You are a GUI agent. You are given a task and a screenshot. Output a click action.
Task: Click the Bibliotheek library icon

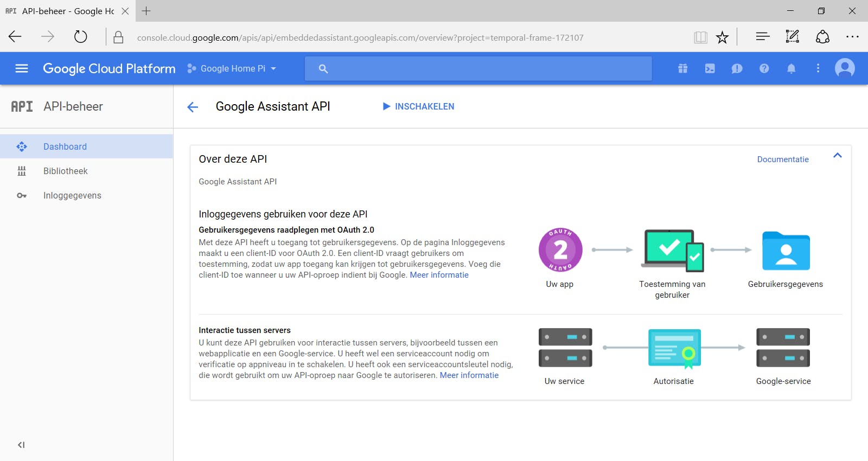tap(22, 171)
